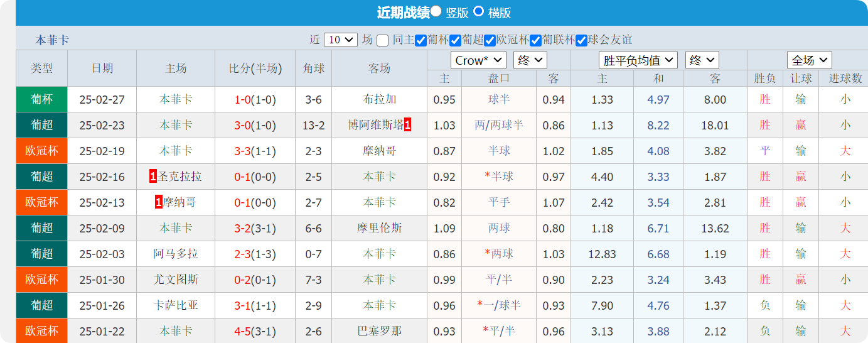Uncheck the 葡杯 filter checkbox
The height and width of the screenshot is (343, 868).
coord(421,40)
